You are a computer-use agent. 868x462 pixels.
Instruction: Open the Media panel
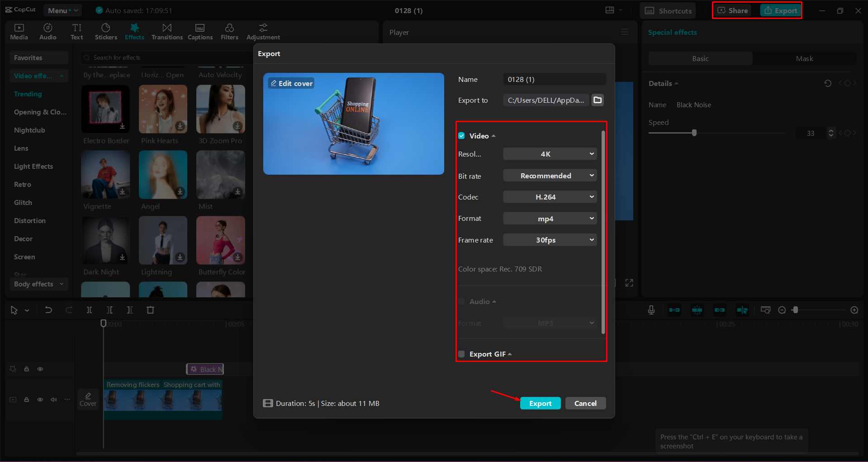point(19,32)
